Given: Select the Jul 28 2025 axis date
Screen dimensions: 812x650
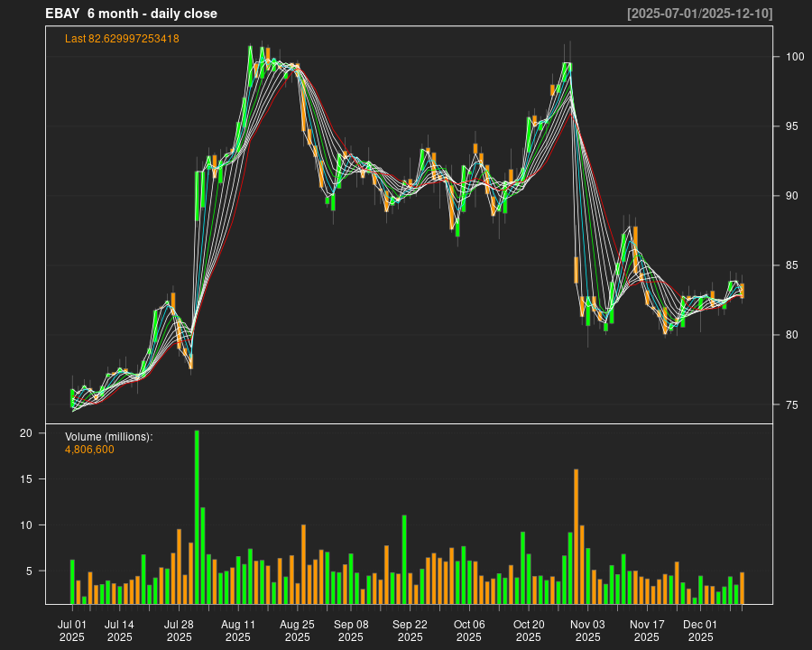Looking at the screenshot, I should [179, 630].
